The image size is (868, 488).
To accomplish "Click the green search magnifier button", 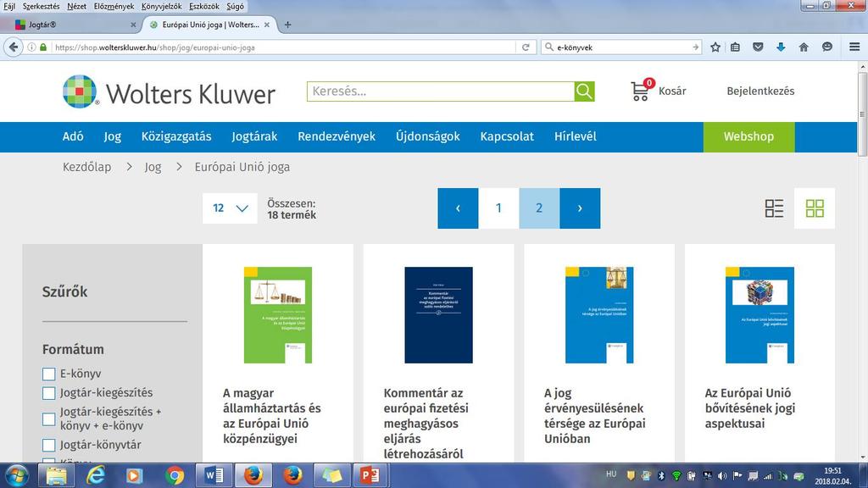I will (584, 91).
